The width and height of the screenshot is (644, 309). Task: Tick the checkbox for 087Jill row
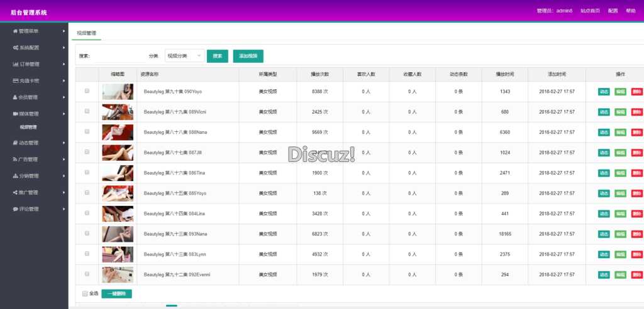[x=87, y=152]
